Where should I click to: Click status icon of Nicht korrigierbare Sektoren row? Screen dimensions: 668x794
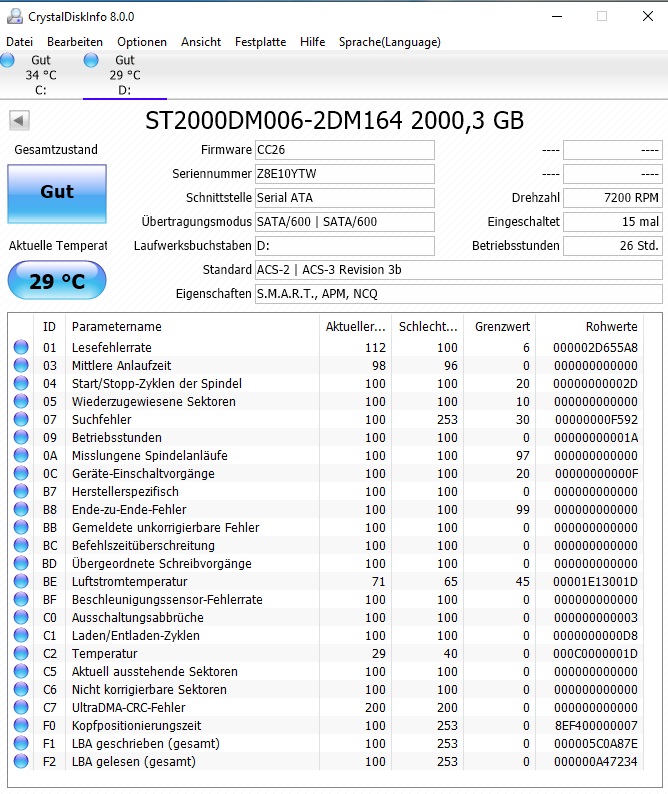click(x=21, y=689)
